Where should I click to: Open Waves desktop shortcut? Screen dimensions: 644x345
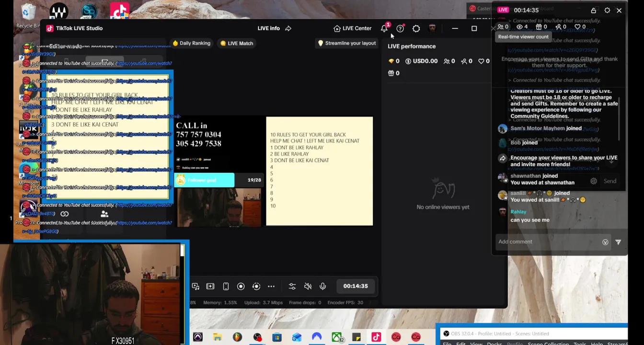59,11
